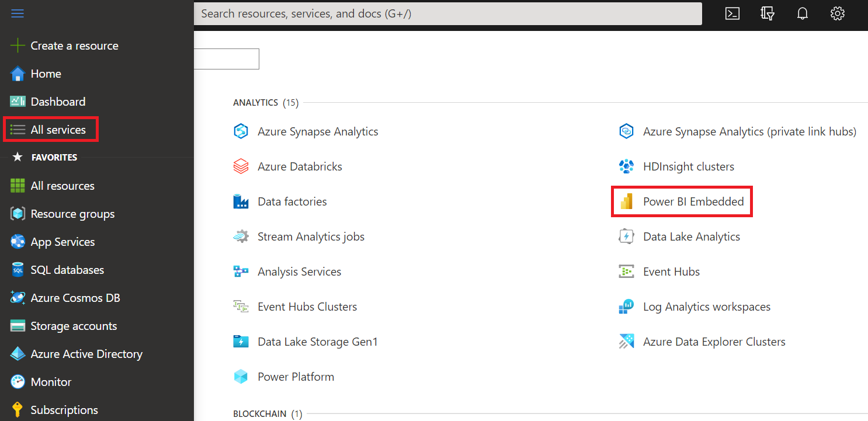Open Azure Cloud Shell from the top bar
Image resolution: width=868 pixels, height=421 pixels.
tap(732, 13)
